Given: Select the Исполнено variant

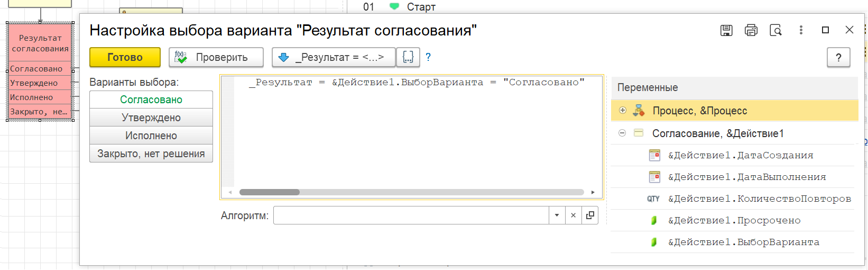Looking at the screenshot, I should (x=151, y=136).
